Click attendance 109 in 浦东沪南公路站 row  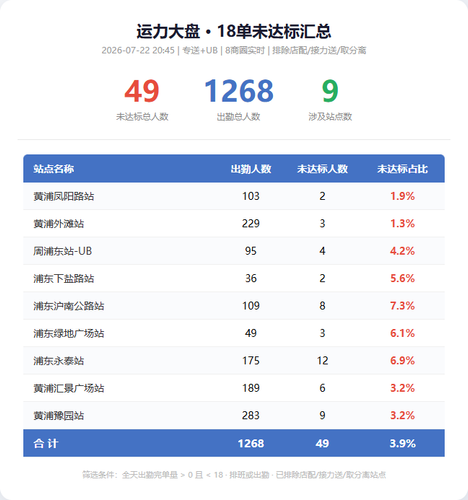coord(251,306)
